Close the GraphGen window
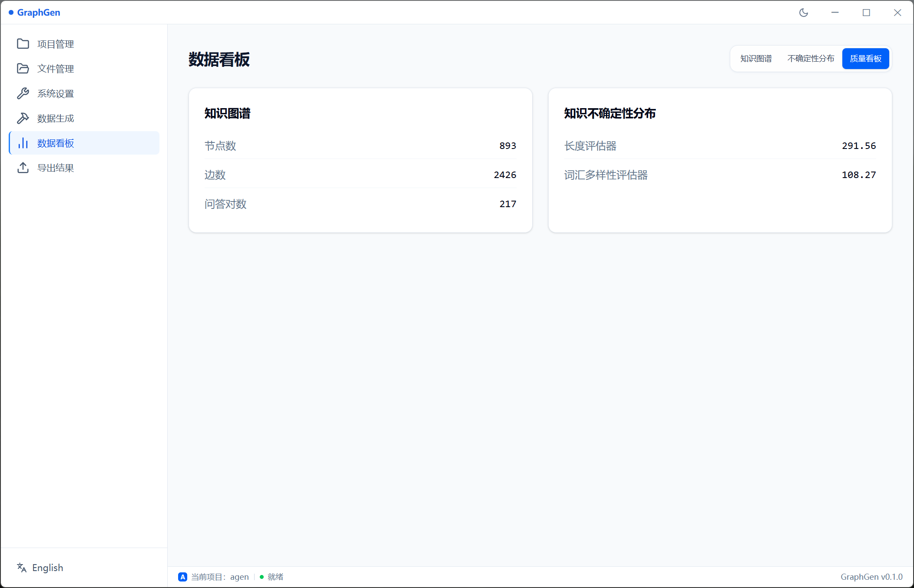 coord(897,13)
